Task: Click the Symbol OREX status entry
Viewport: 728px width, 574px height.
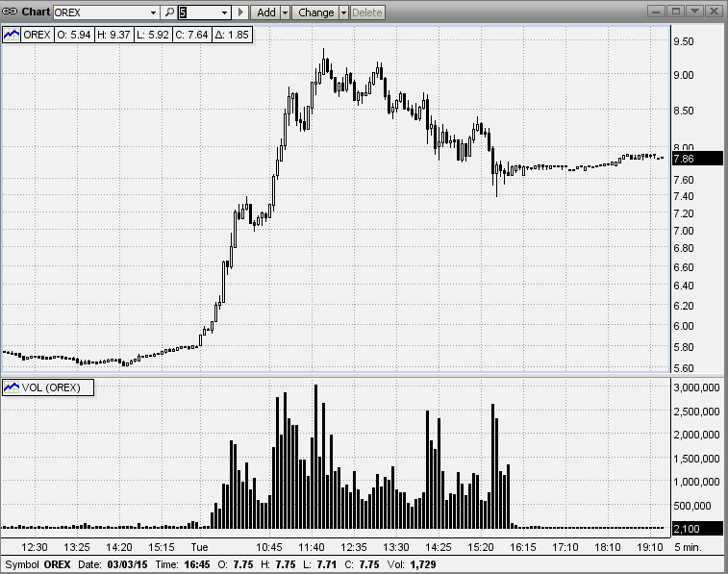Action: (38, 564)
